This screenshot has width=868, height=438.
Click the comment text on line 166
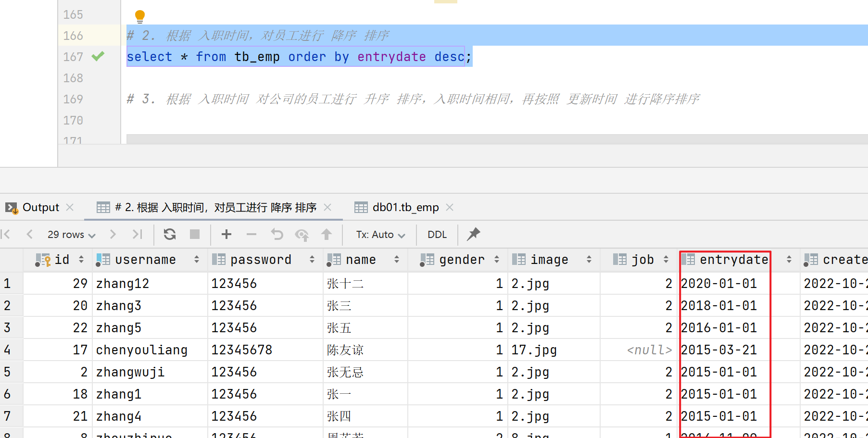coord(258,36)
